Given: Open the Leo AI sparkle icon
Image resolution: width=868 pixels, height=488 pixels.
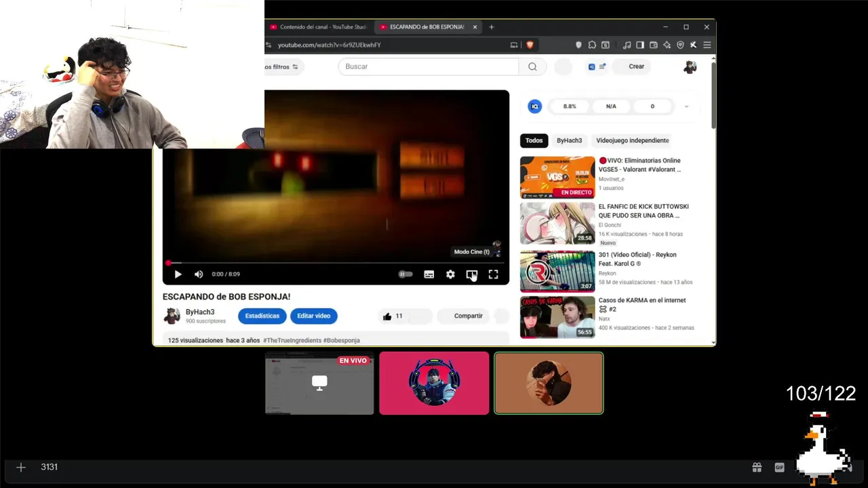Looking at the screenshot, I should point(667,45).
